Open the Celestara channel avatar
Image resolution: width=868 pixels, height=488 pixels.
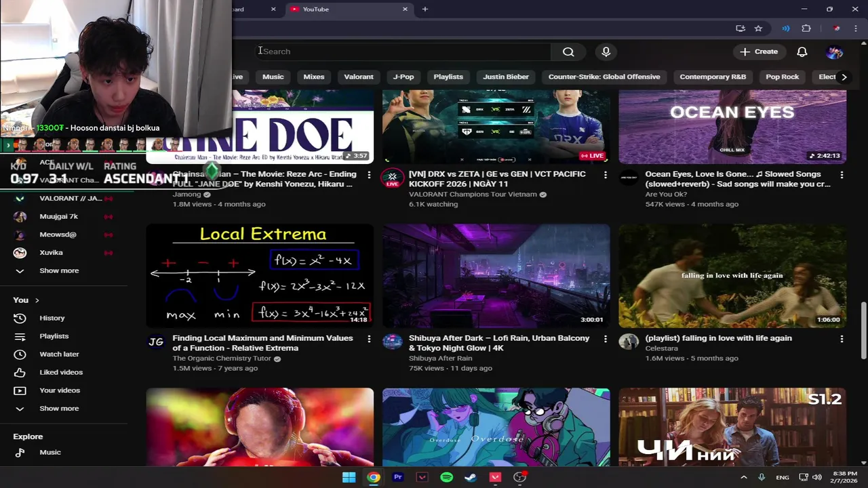coord(629,342)
